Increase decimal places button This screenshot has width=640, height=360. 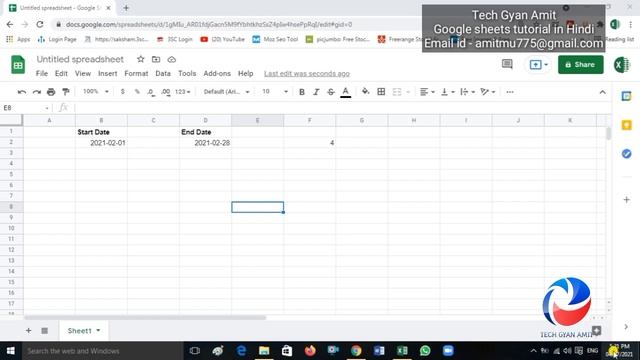(x=166, y=92)
